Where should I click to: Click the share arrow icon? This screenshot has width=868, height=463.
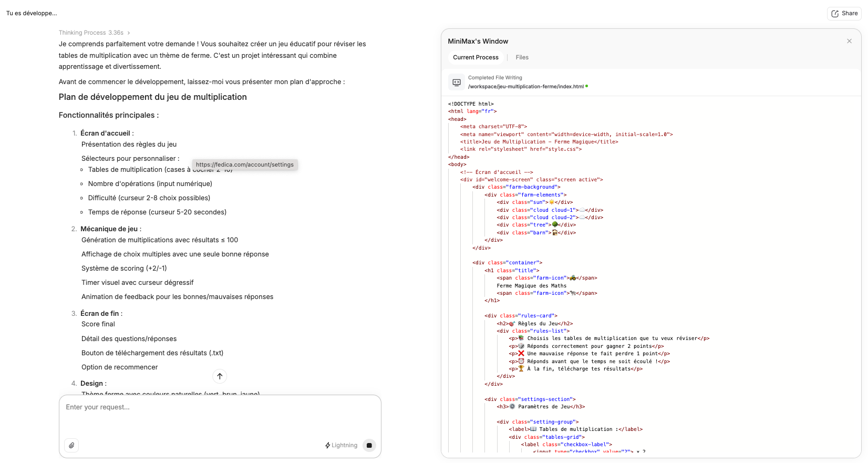(835, 14)
